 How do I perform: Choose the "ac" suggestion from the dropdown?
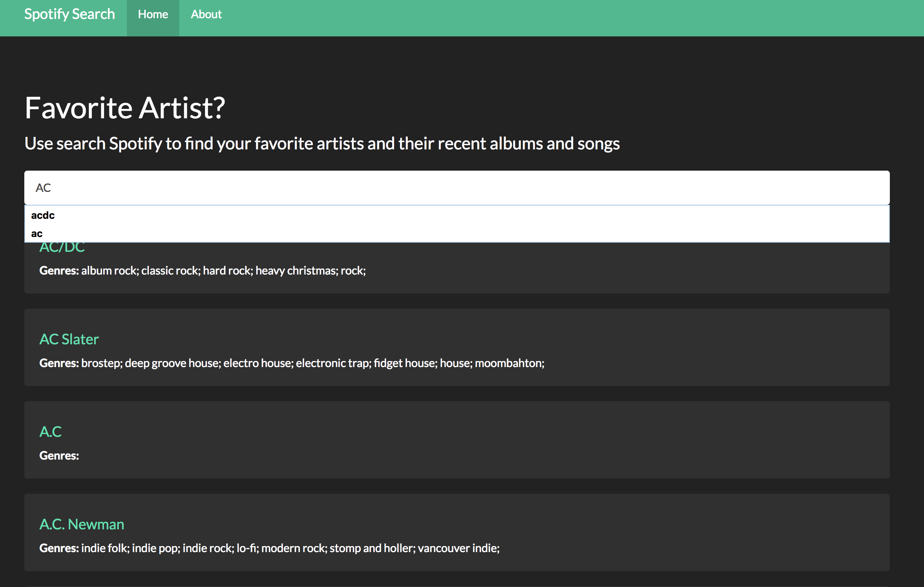[x=37, y=234]
